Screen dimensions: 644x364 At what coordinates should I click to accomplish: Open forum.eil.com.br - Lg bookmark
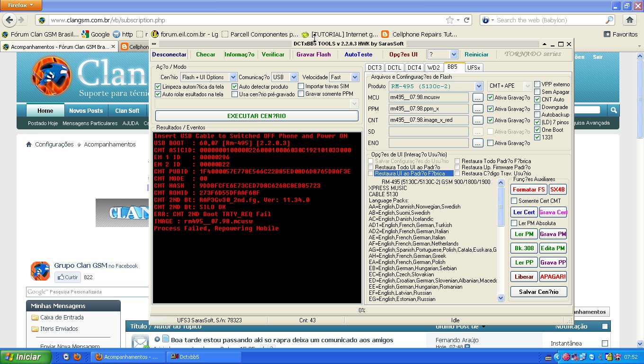[x=185, y=34]
